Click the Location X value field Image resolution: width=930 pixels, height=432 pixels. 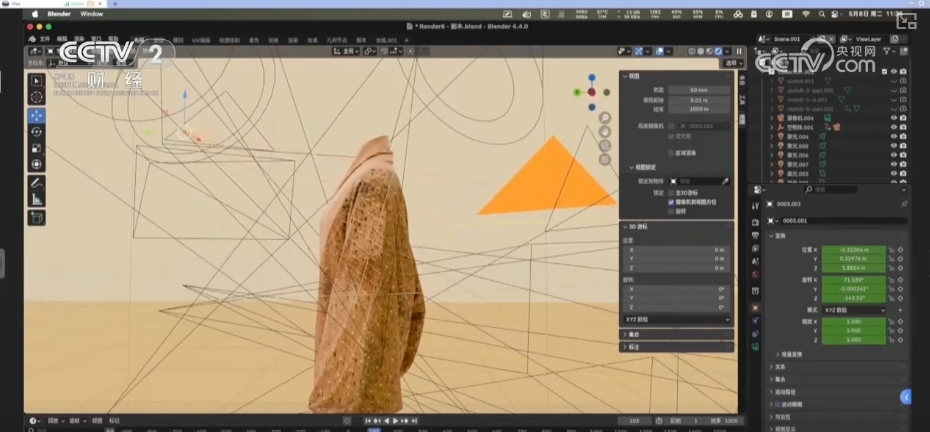pyautogui.click(x=853, y=248)
